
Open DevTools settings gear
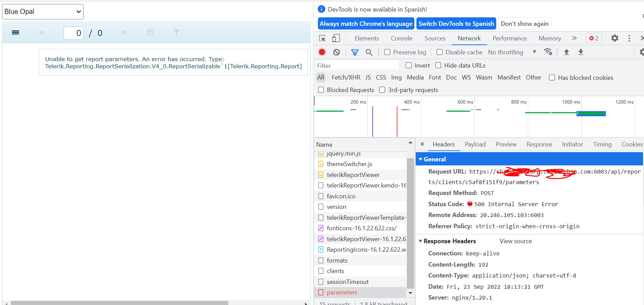click(614, 38)
